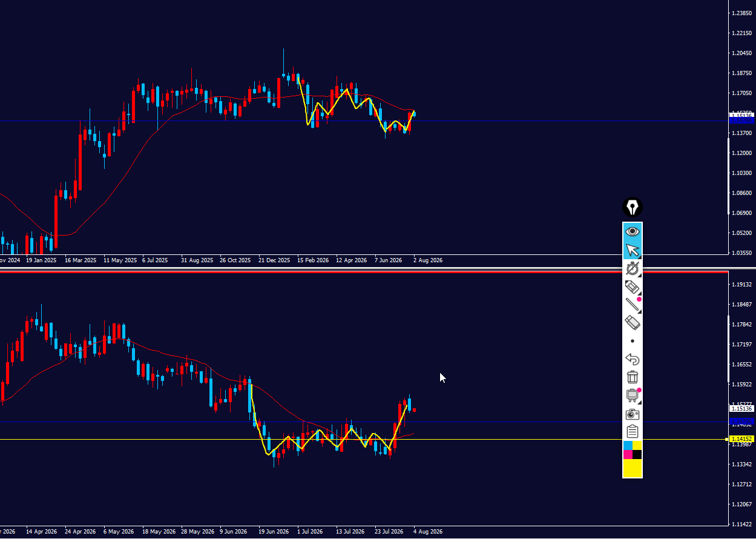Screen dimensions: 756x539
Task: Click the 1.13342 price on lower axis
Action: click(741, 464)
